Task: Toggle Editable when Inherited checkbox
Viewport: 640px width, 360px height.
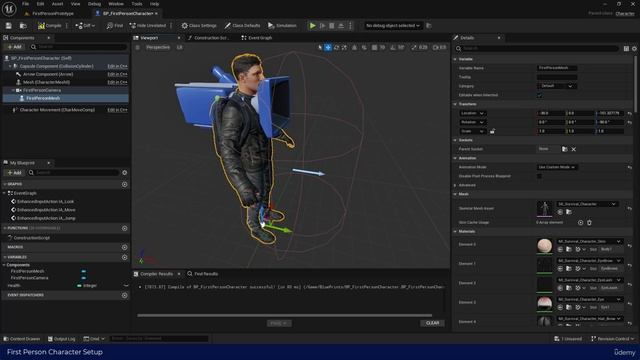Action: click(540, 95)
